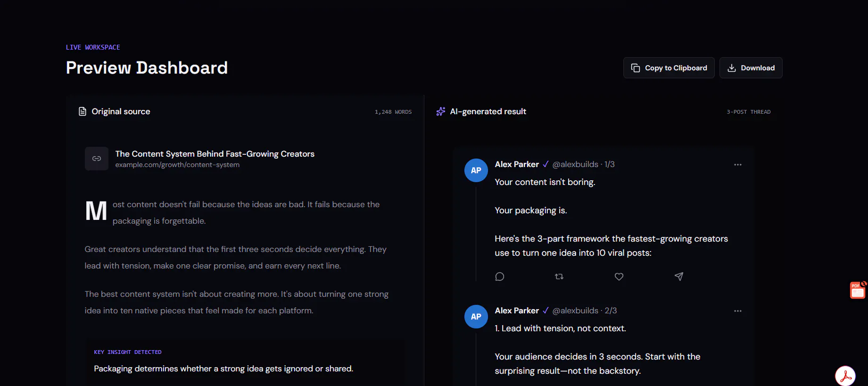Click Alex Parker name on post 1/3
The width and height of the screenshot is (868, 386).
pos(517,164)
